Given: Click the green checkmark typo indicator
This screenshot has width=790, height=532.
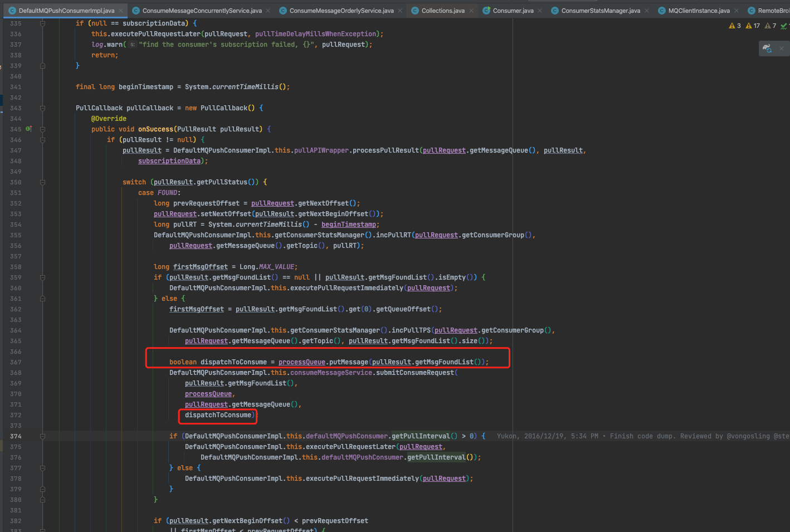Looking at the screenshot, I should coord(784,26).
